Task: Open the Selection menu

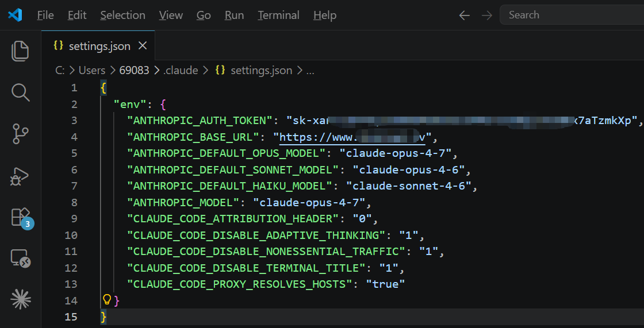Action: click(x=123, y=15)
